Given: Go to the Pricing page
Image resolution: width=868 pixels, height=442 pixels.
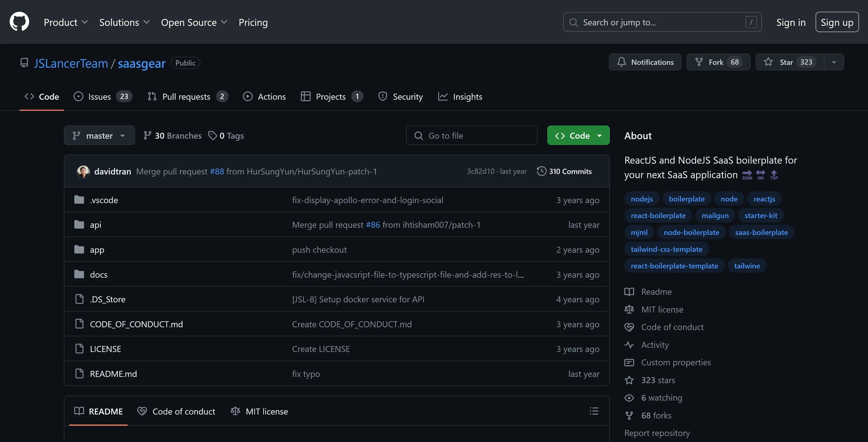Looking at the screenshot, I should (253, 22).
